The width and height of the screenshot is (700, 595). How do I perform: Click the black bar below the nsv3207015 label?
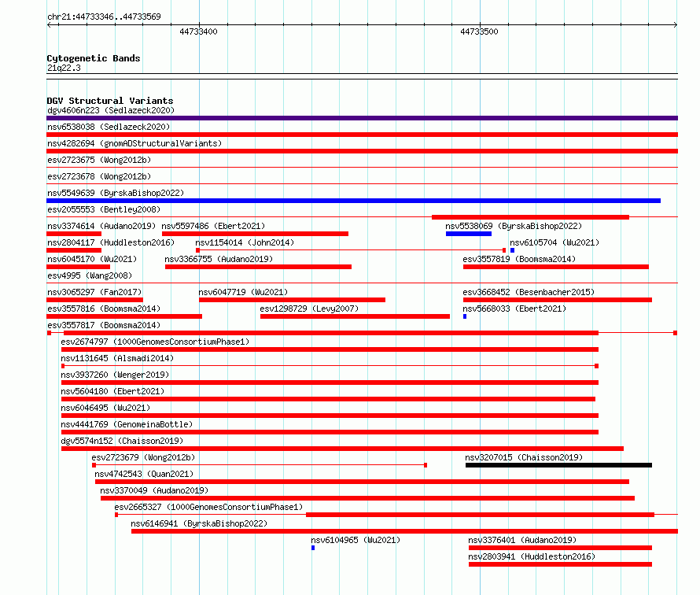(x=558, y=465)
